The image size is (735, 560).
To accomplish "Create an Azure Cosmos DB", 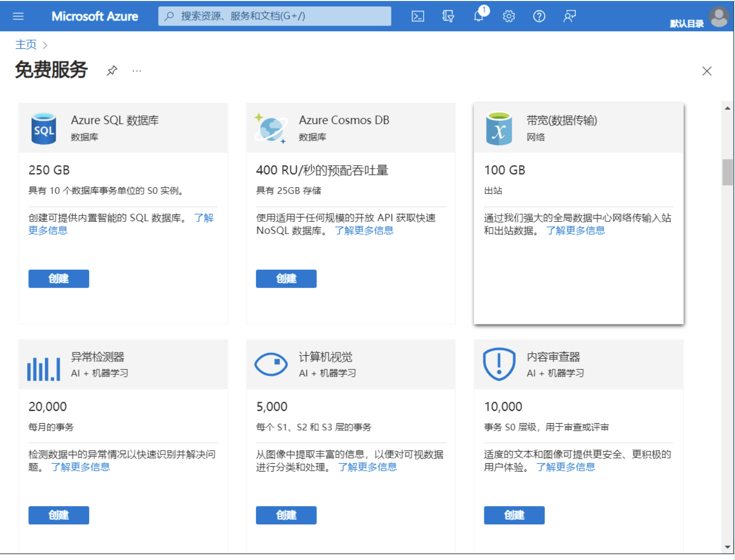I will [x=286, y=279].
